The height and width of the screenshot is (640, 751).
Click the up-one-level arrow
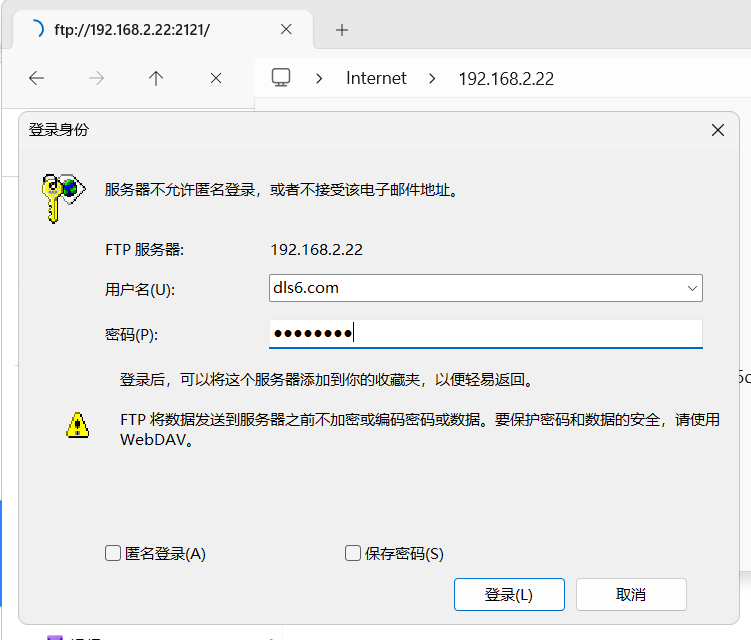[x=156, y=78]
